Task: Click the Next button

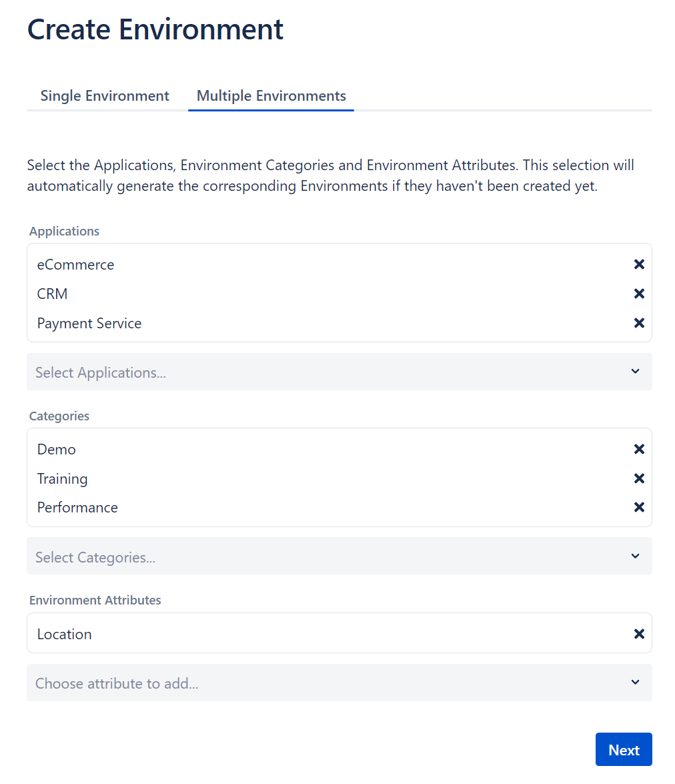Action: point(623,750)
